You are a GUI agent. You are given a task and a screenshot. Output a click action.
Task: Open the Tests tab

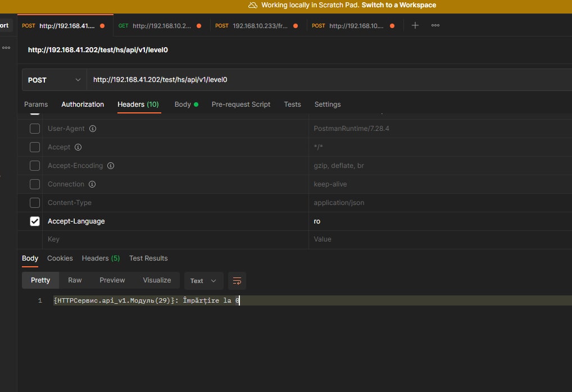292,104
